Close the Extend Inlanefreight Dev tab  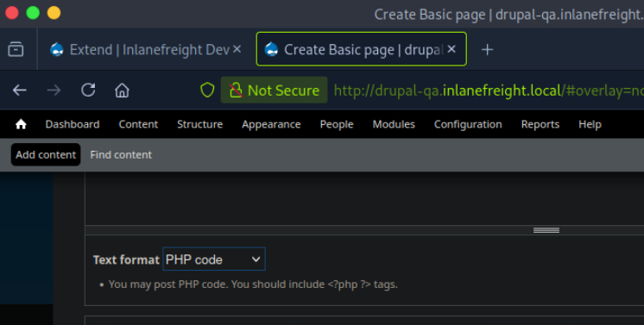(x=237, y=49)
